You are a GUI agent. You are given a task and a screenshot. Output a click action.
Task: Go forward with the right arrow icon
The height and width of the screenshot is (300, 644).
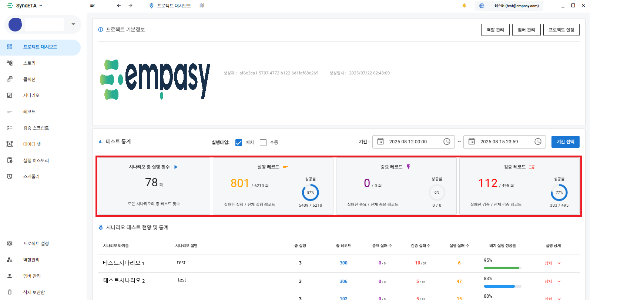[x=131, y=6]
